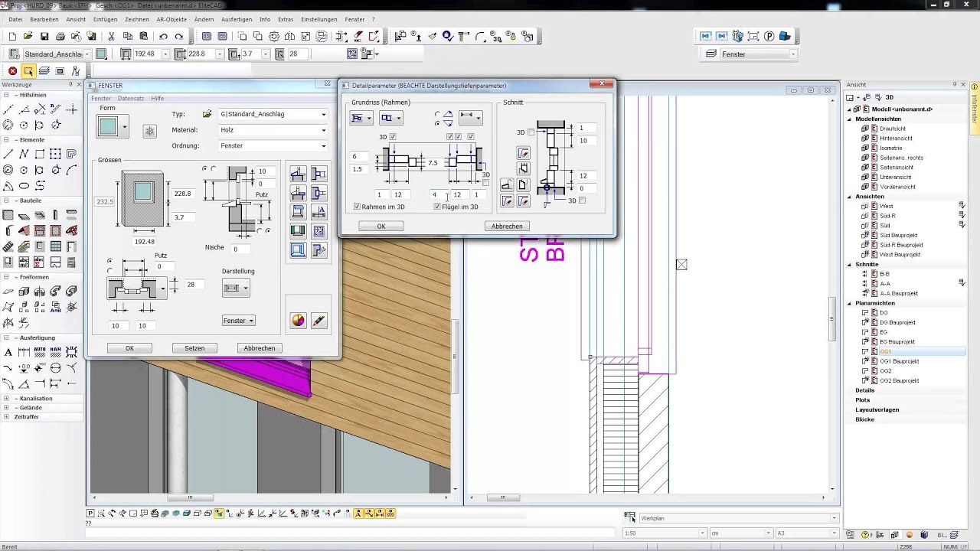The width and height of the screenshot is (980, 551).
Task: Cut selection with the scissors icon
Action: 111,36
